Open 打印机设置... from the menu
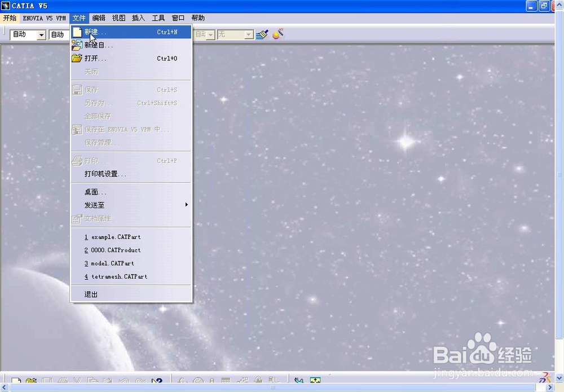 pos(131,174)
